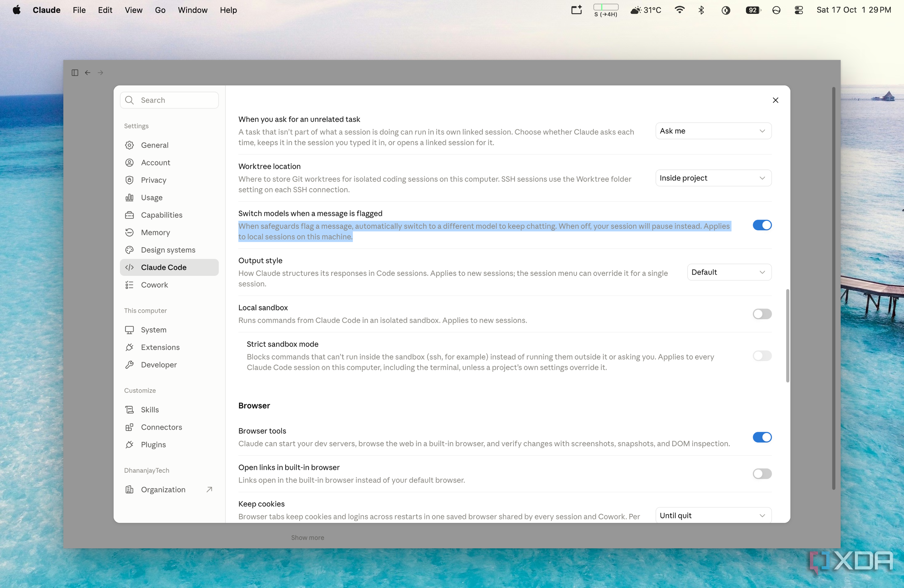Screen dimensions: 904x588
Task: Open Output style Default dropdown
Action: click(x=729, y=272)
